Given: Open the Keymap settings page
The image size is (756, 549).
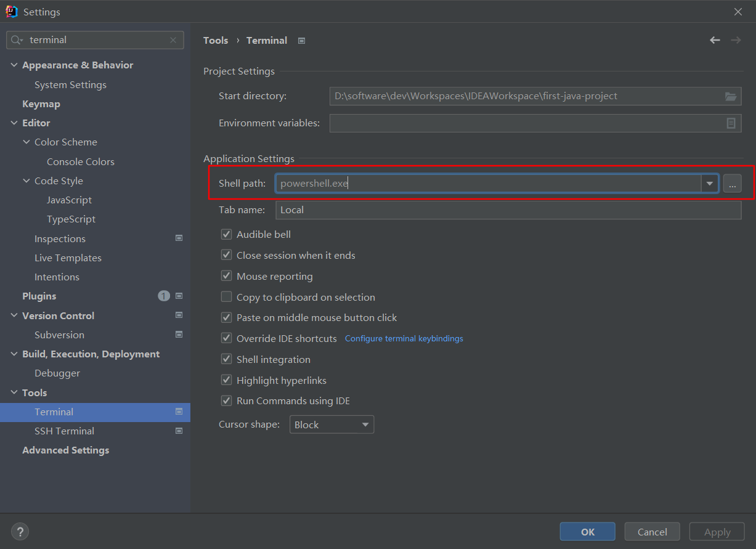Looking at the screenshot, I should coord(41,104).
